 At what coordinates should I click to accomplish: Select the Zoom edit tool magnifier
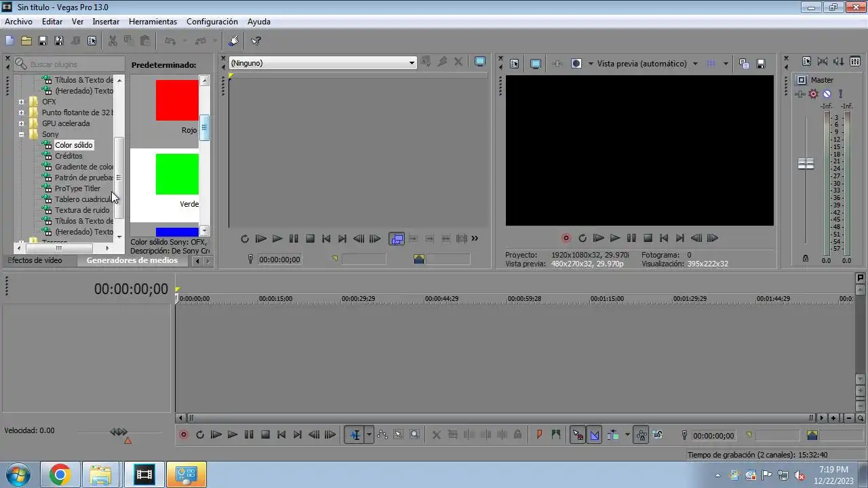coord(415,435)
